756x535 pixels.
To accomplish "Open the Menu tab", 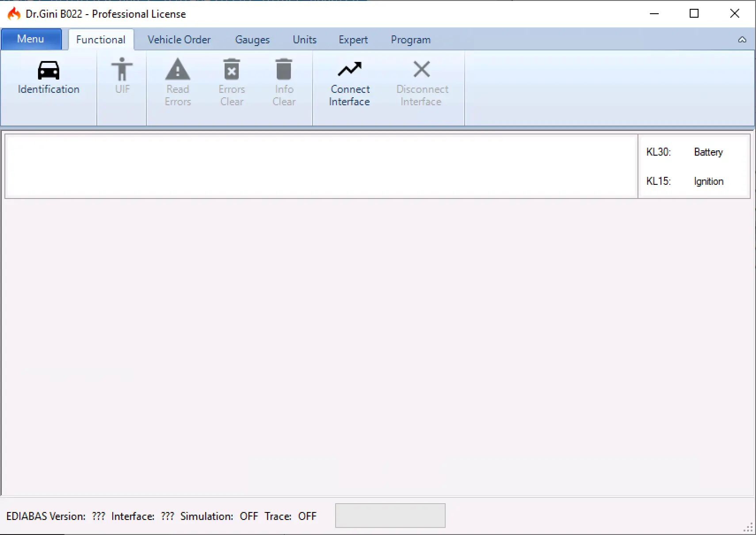I will pyautogui.click(x=31, y=39).
